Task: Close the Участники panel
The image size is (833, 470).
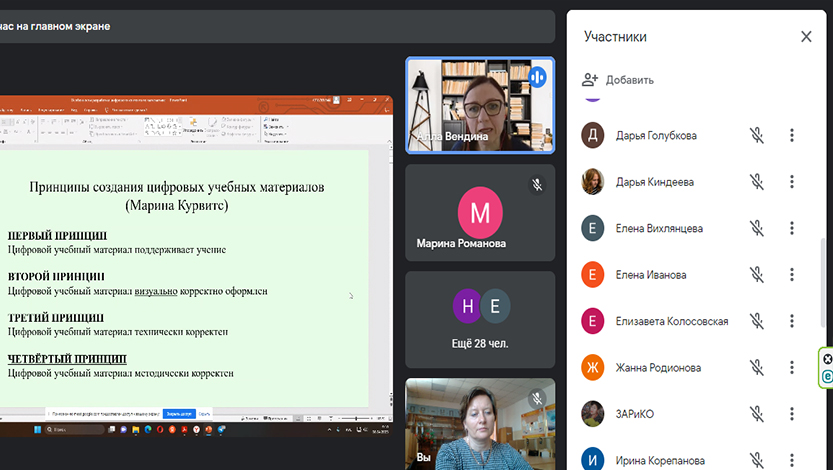Action: pyautogui.click(x=806, y=37)
